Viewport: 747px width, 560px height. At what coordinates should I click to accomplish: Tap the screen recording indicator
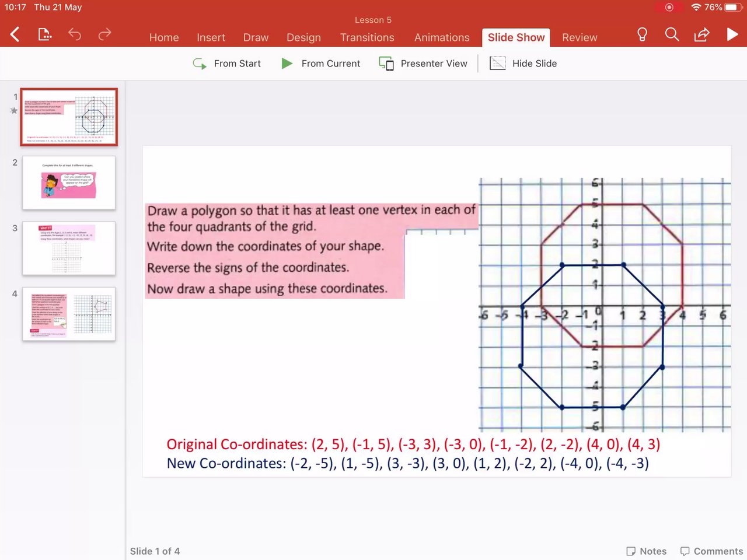[x=669, y=8]
